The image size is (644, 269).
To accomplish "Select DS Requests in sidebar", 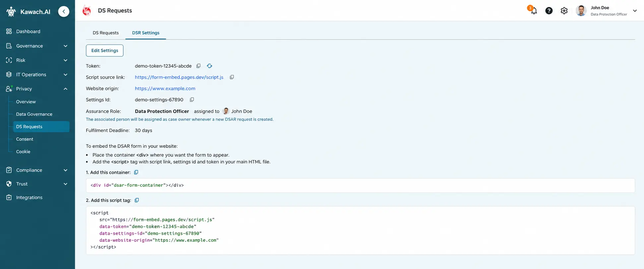I will (x=41, y=127).
